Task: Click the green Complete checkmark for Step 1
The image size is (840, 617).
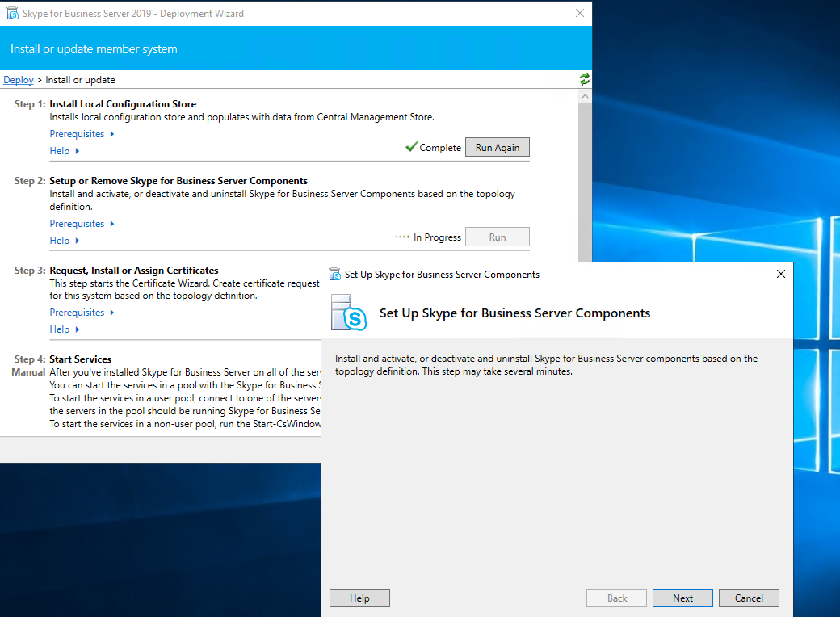Action: pos(411,147)
